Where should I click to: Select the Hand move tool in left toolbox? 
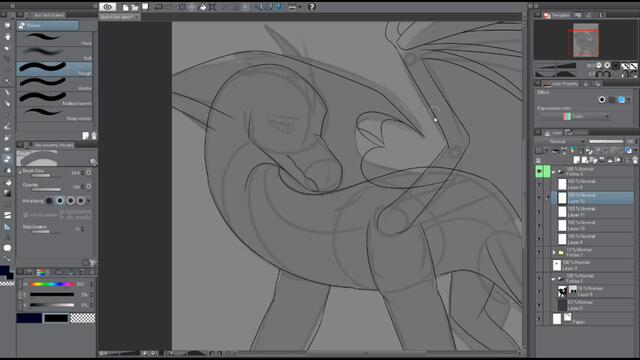point(7,37)
